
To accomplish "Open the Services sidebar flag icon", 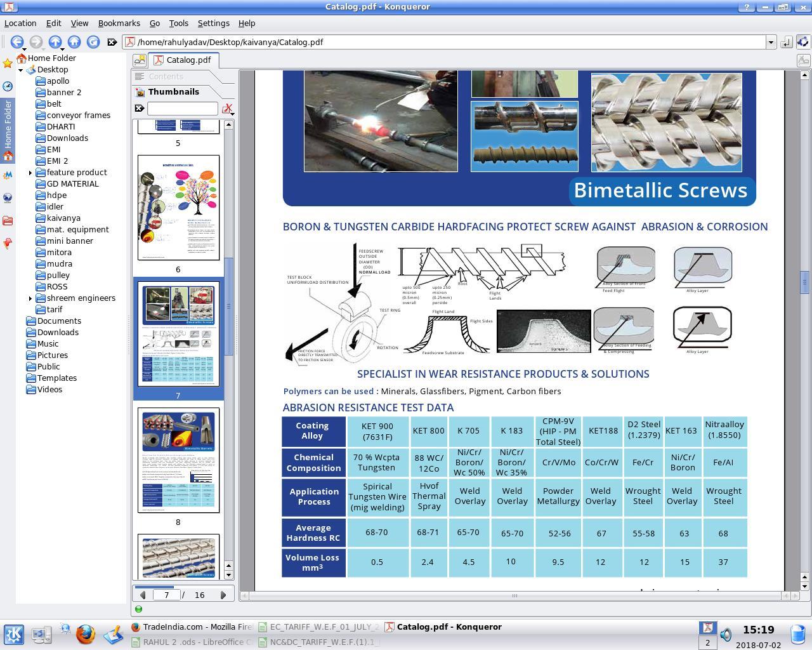I will pos(8,243).
